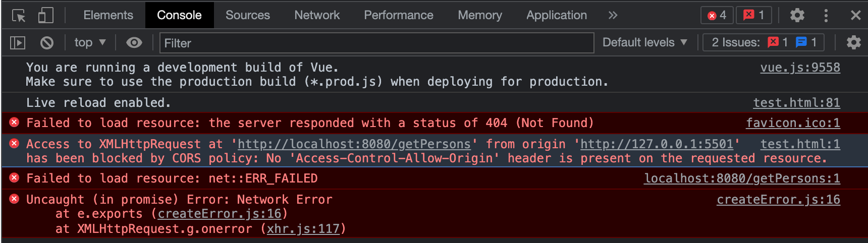Image resolution: width=868 pixels, height=243 pixels.
Task: Click the red errors count badge
Action: (717, 16)
